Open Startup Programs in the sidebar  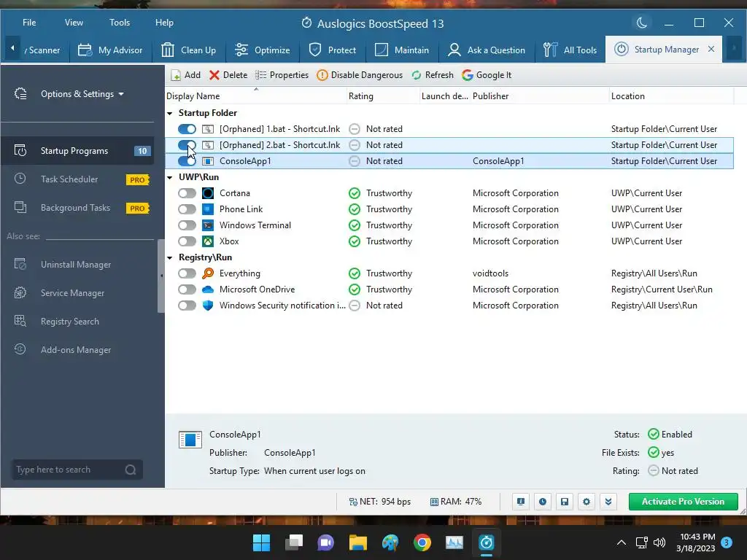(77, 151)
